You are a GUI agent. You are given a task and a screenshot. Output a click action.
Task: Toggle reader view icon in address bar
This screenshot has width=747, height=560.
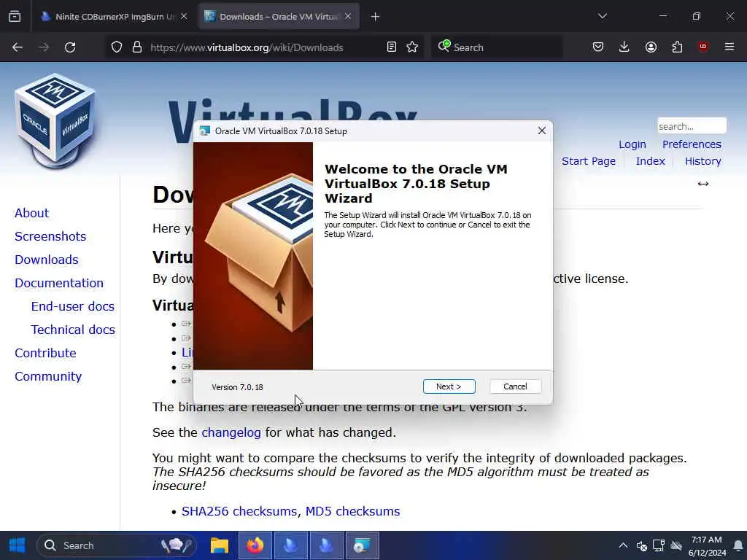(x=392, y=47)
